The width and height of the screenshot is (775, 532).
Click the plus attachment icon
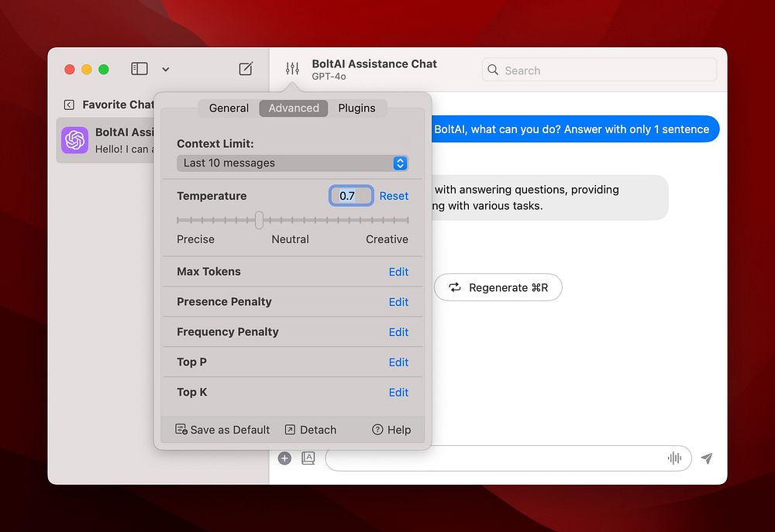(284, 458)
